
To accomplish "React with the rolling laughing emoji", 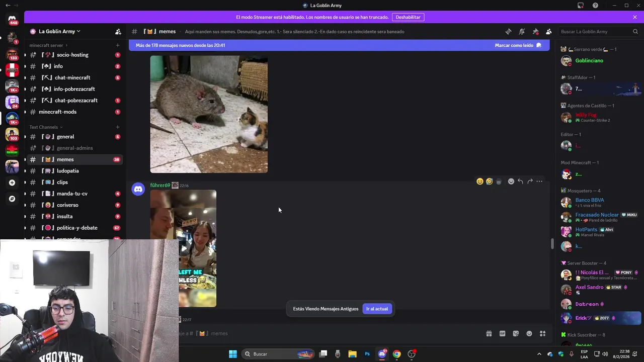I will (489, 181).
